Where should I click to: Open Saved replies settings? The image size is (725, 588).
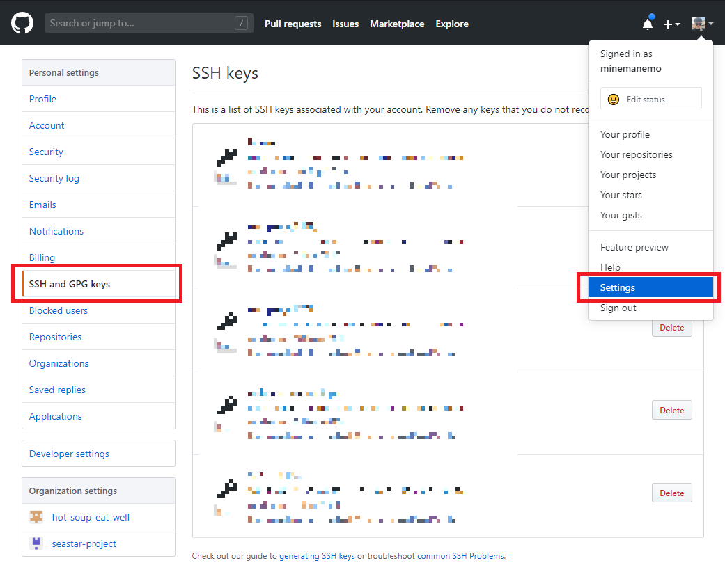[98, 390]
